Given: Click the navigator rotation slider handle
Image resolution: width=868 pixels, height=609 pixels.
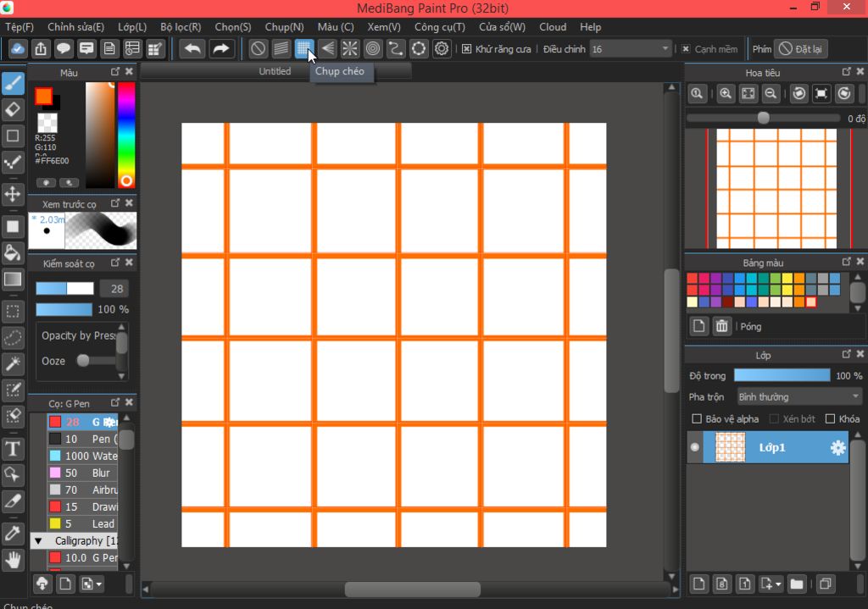Looking at the screenshot, I should 764,118.
